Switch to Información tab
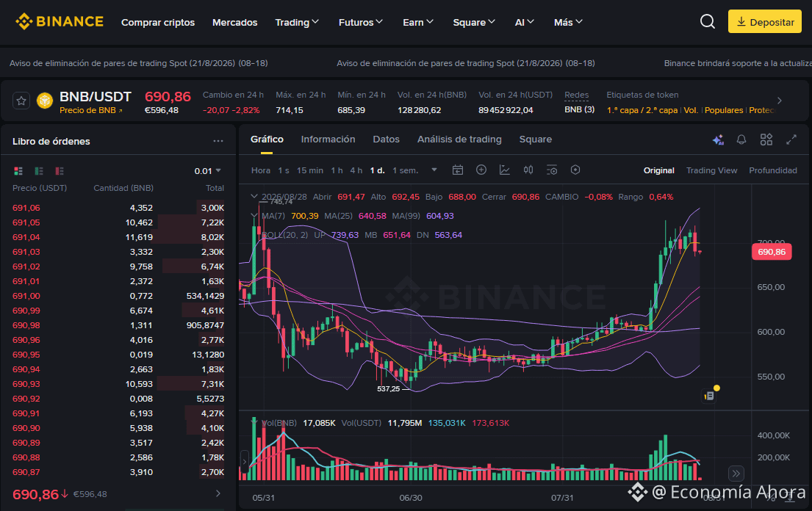This screenshot has width=812, height=511. click(328, 139)
